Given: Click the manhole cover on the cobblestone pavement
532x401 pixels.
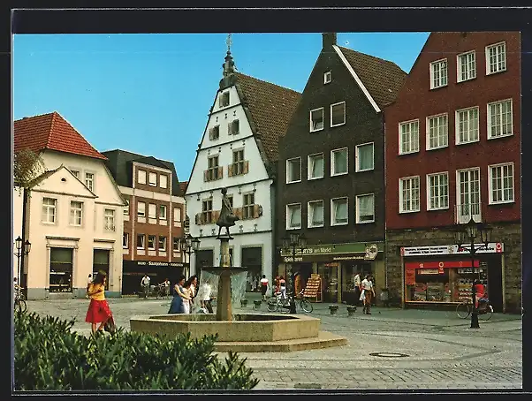Looking at the screenshot, I should click(x=388, y=355).
